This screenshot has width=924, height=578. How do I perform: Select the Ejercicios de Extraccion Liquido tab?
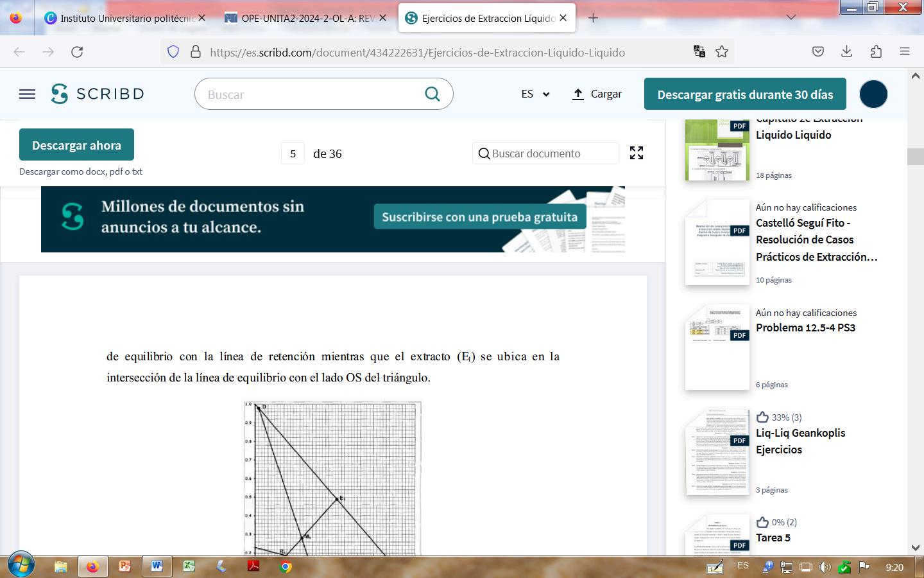(487, 18)
